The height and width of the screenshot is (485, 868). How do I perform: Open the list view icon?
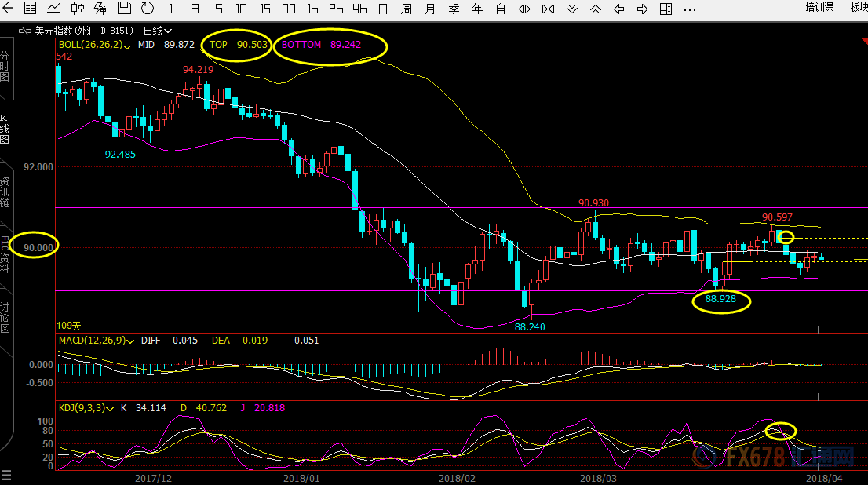point(29,9)
